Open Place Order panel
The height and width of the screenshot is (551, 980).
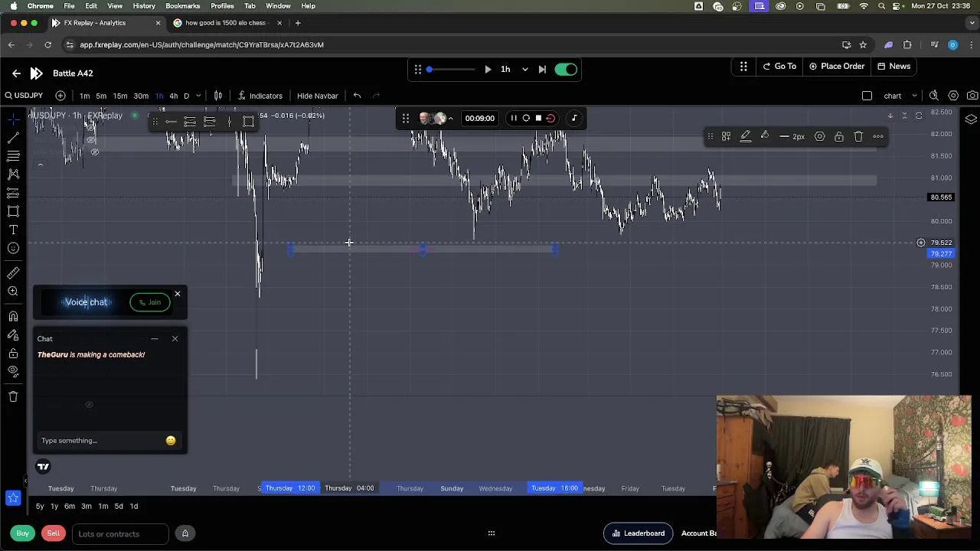tap(837, 67)
